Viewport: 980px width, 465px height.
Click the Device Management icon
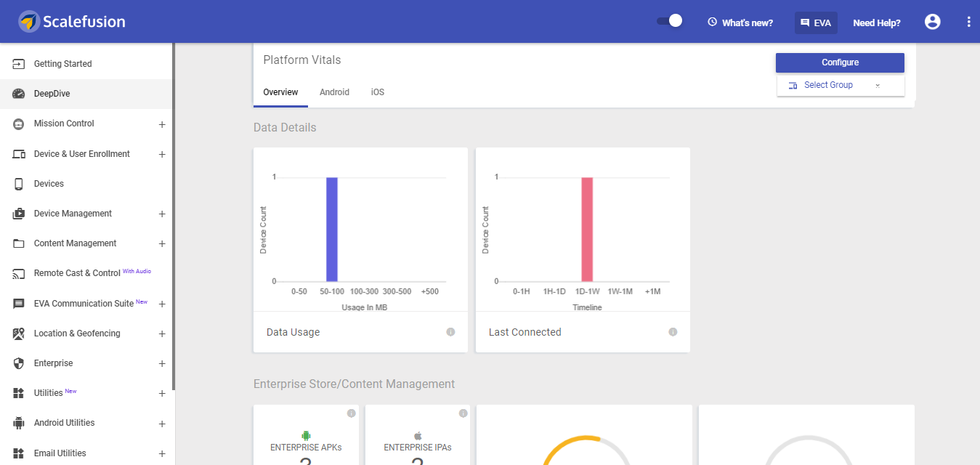coord(19,214)
